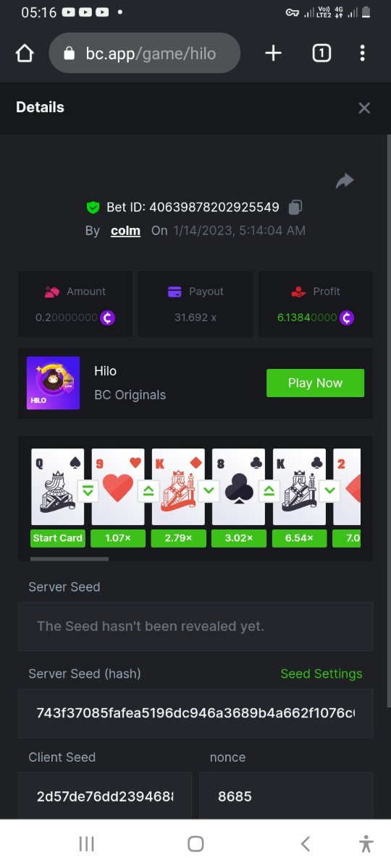Select the Server Seed hash field
Screen dimensions: 391x868
click(x=195, y=713)
